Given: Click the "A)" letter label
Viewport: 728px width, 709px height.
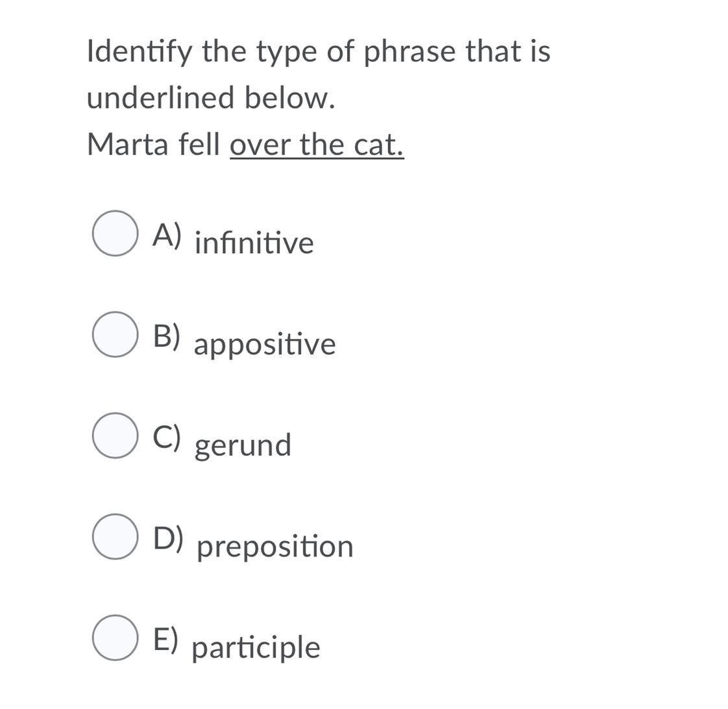Looking at the screenshot, I should tap(167, 235).
